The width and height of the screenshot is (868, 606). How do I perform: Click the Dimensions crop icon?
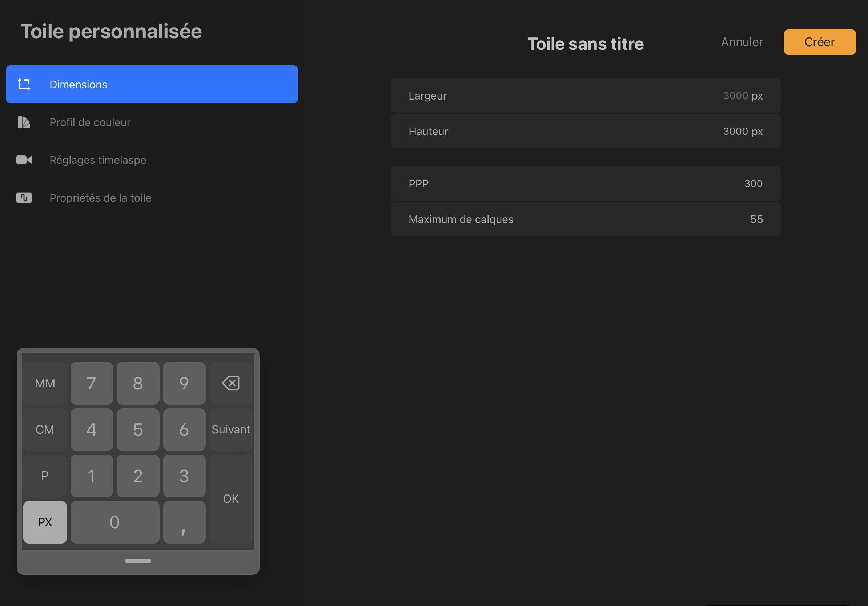click(x=24, y=84)
